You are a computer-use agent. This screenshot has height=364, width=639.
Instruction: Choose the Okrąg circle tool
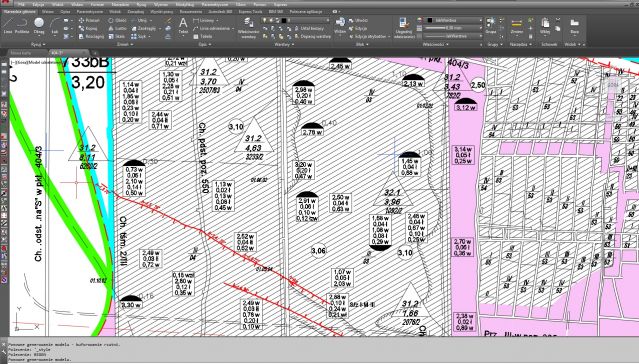(39, 26)
